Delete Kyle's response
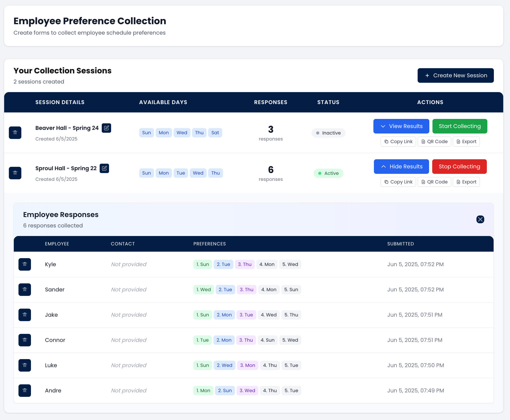This screenshot has height=420, width=510. 25,264
